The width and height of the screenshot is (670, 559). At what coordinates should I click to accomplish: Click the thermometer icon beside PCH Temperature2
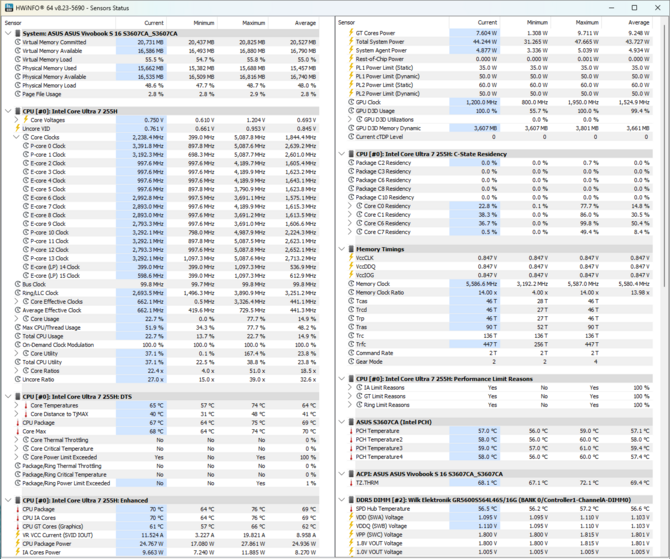351,439
